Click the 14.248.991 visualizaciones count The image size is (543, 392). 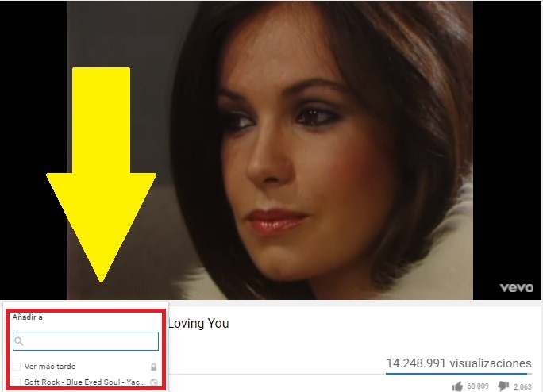[x=459, y=363]
